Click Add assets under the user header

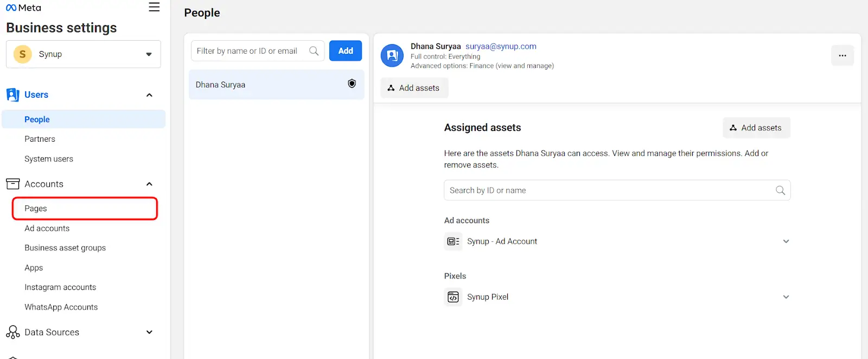[x=414, y=88]
